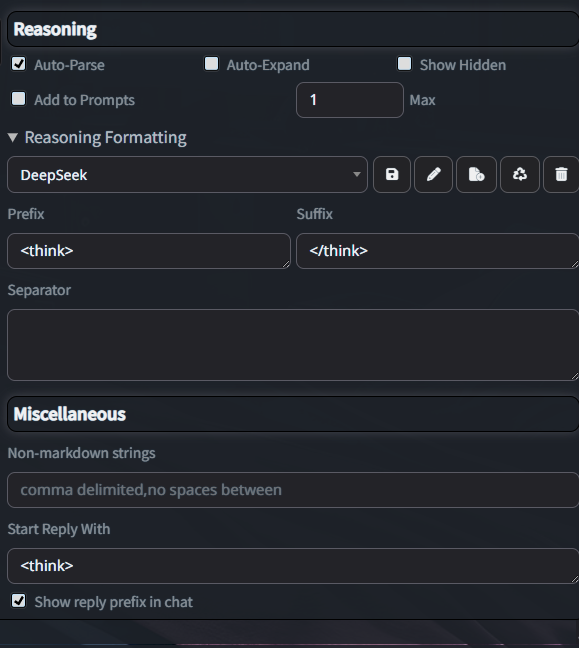Click the Max additions number field
The width and height of the screenshot is (579, 648).
pyautogui.click(x=350, y=100)
